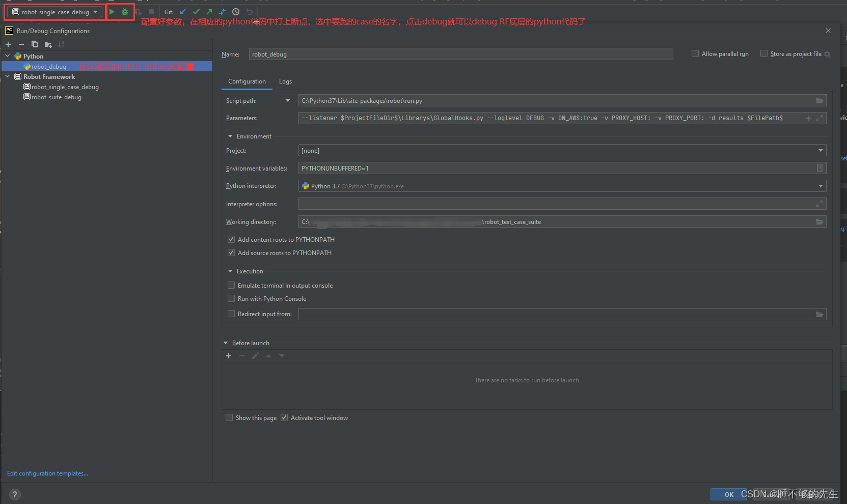
Task: Uncheck Activate tool window
Action: 284,417
